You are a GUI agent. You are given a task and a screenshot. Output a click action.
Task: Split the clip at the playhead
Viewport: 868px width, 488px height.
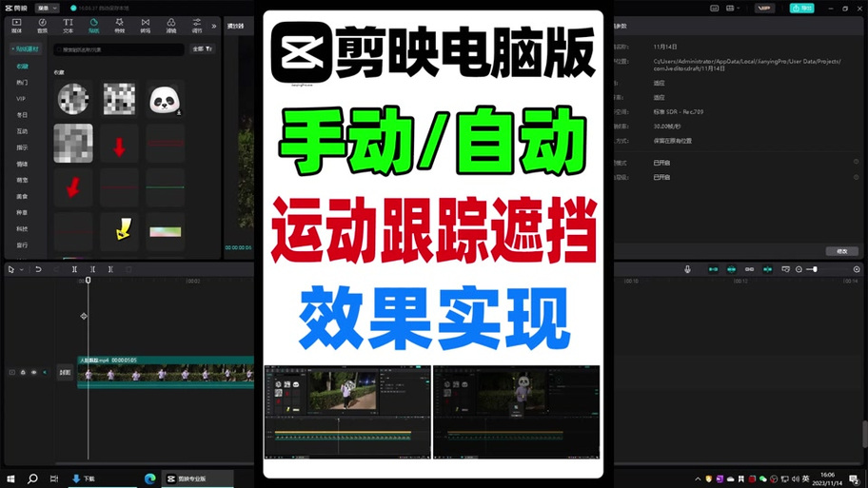pos(74,269)
